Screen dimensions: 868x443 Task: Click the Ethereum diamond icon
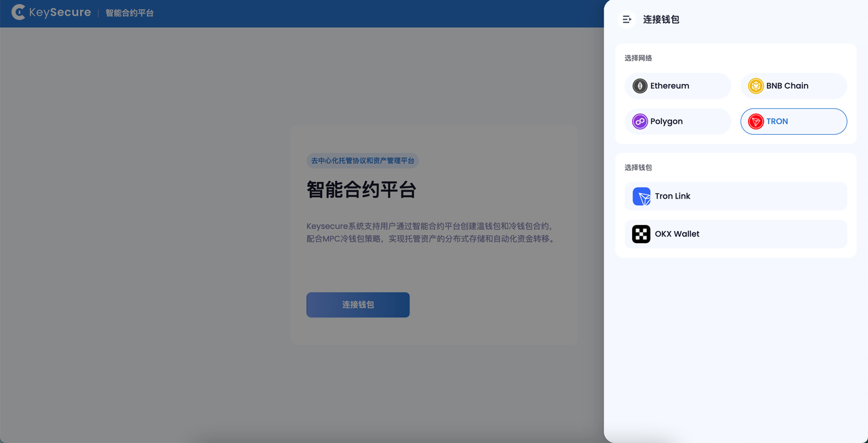pyautogui.click(x=639, y=85)
